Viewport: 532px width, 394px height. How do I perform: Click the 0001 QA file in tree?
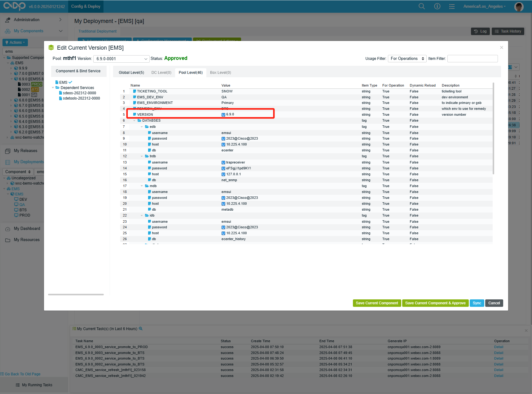pyautogui.click(x=28, y=95)
